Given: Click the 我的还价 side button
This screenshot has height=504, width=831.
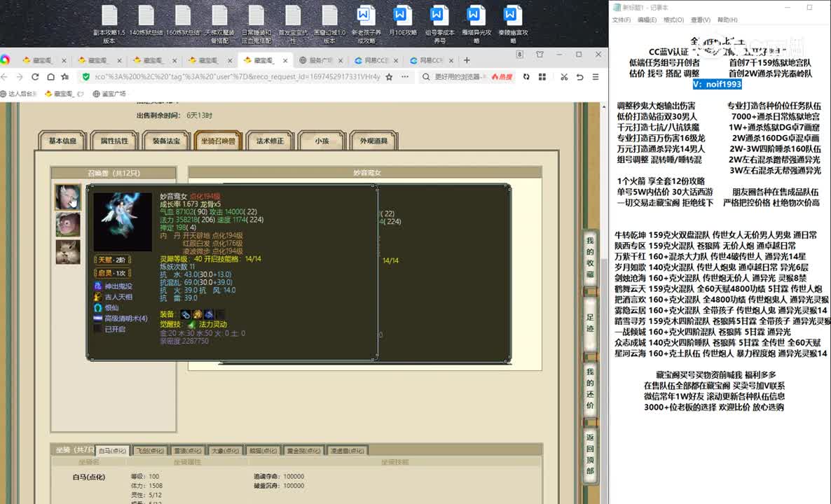Looking at the screenshot, I should 590,389.
